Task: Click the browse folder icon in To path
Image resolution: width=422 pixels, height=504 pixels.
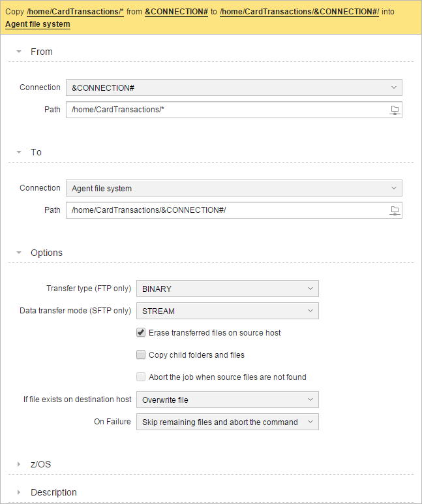Action: point(395,210)
